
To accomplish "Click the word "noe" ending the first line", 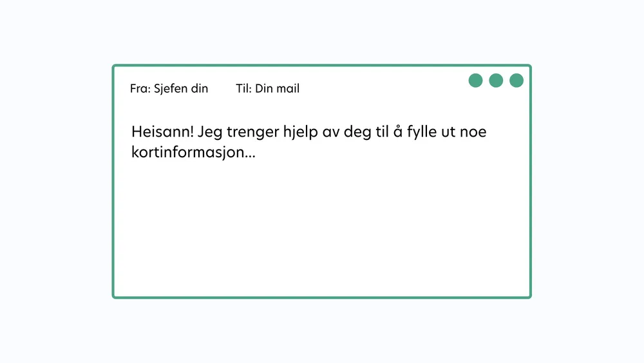I will (474, 133).
